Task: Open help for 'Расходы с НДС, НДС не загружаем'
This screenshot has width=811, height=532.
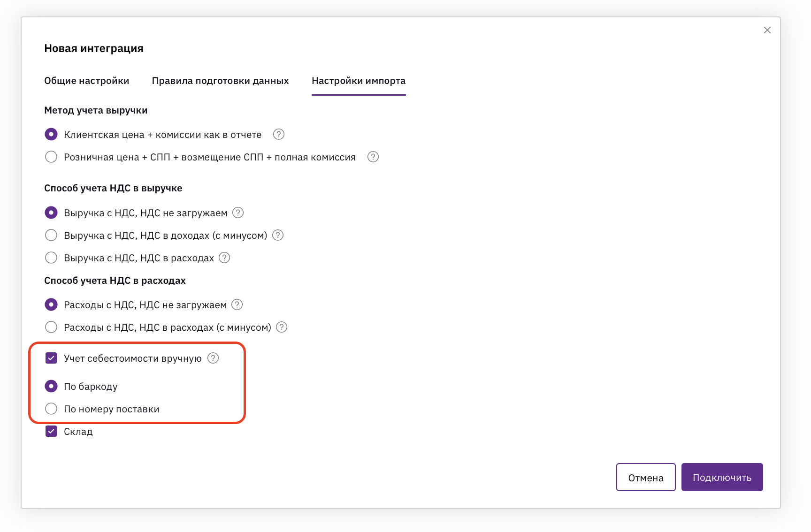Action: pos(237,305)
